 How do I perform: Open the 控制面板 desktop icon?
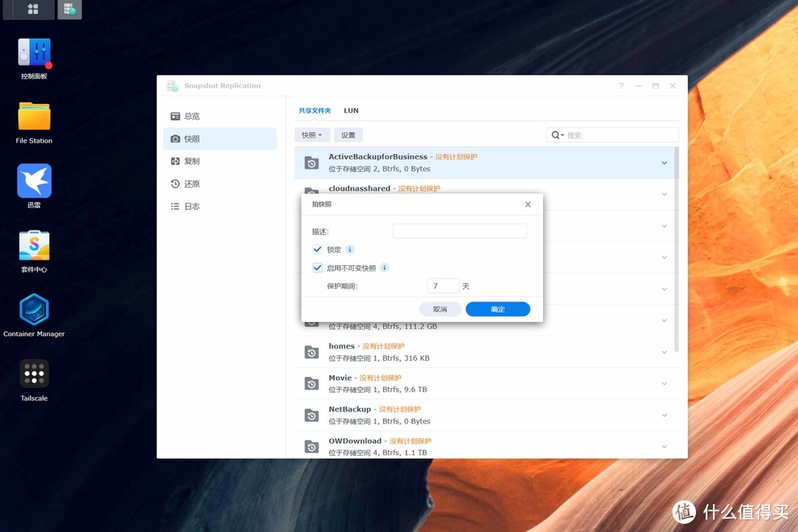click(34, 53)
